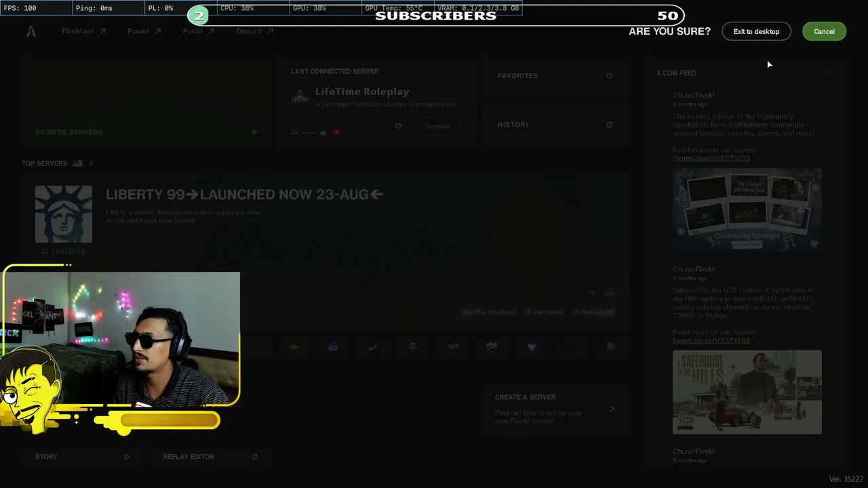The height and width of the screenshot is (488, 868).
Task: Open the forum.cfx.re/t/5373193 link
Action: 711,158
